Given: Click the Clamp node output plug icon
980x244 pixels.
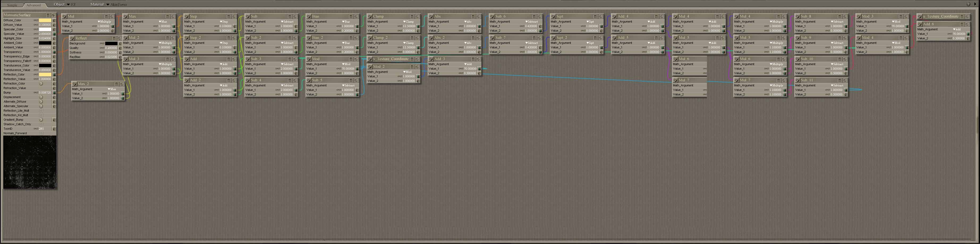Looking at the screenshot, I should [370, 16].
